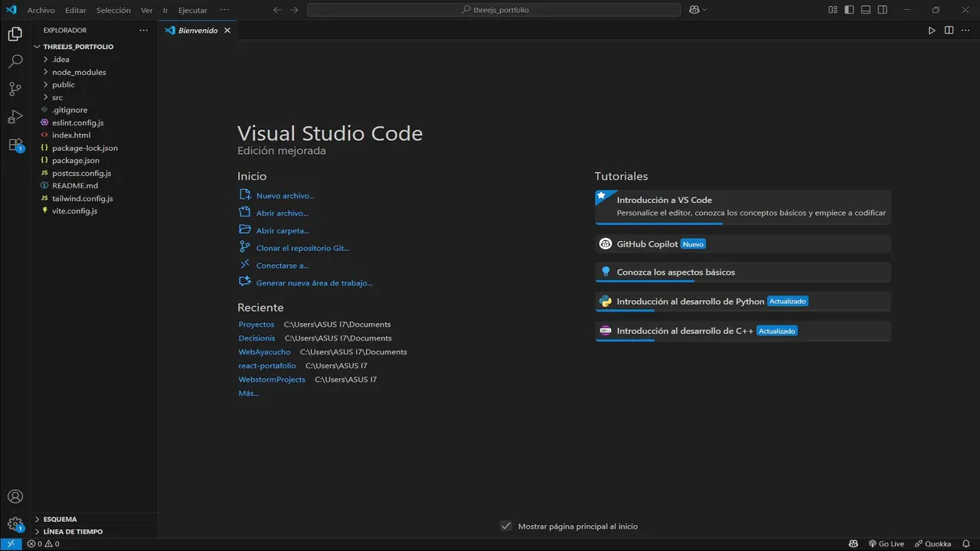Open the Ejecutar menu
This screenshot has width=980, height=551.
click(x=193, y=11)
